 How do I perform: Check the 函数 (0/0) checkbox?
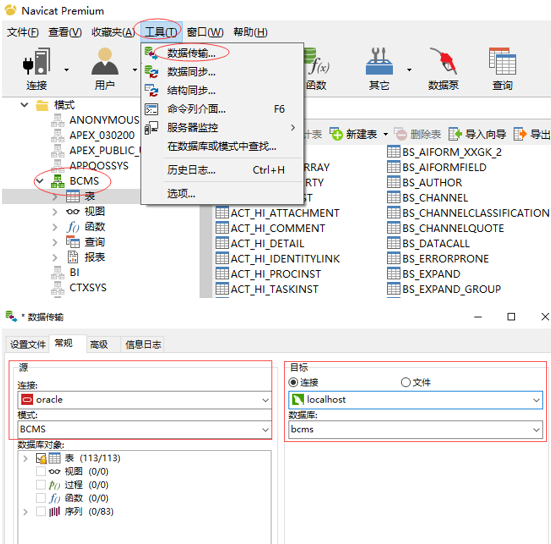coord(41,498)
